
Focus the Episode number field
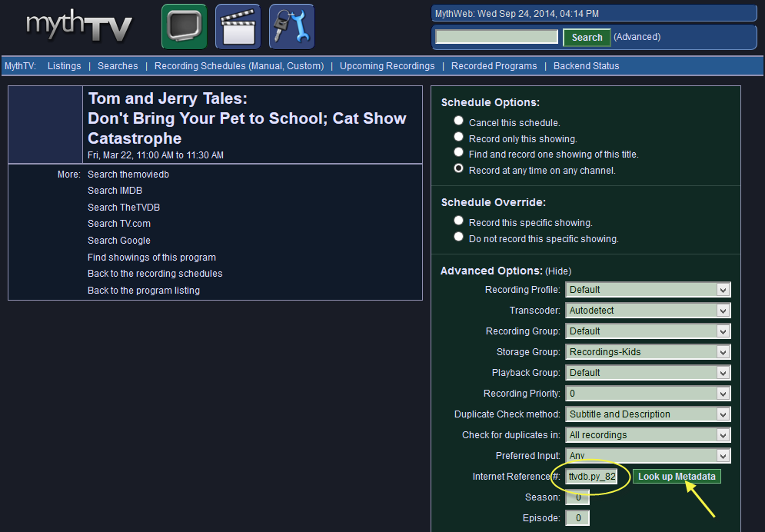(577, 518)
